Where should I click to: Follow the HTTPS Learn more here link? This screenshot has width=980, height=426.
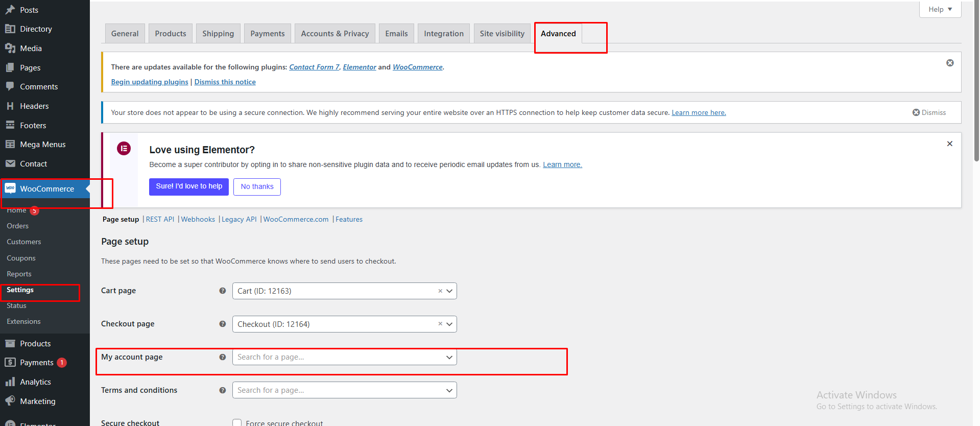pyautogui.click(x=699, y=112)
